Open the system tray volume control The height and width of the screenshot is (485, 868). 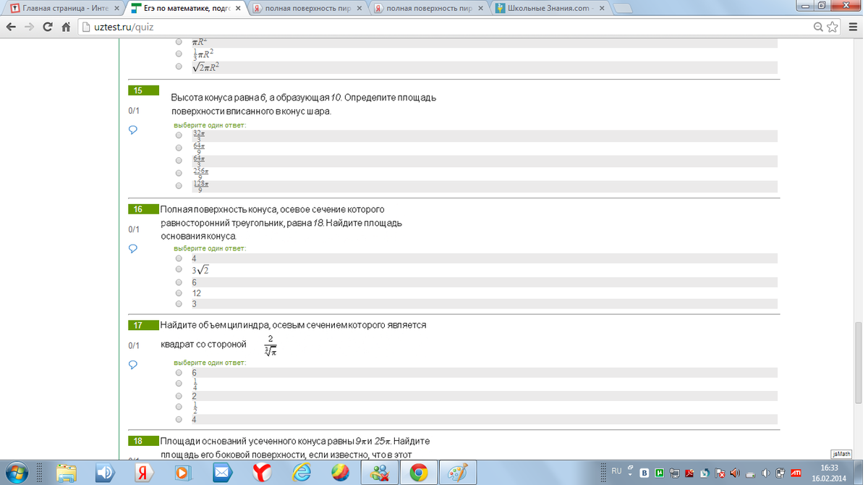766,473
